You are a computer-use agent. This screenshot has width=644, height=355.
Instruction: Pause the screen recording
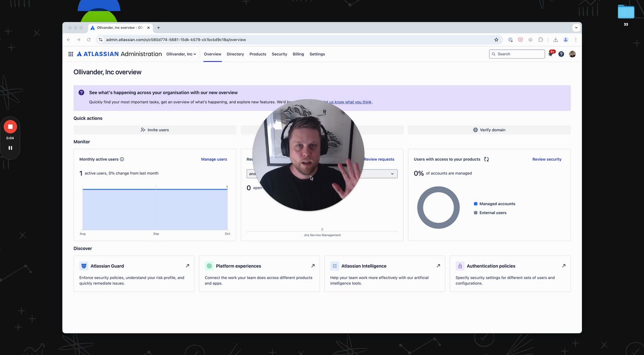(x=10, y=148)
